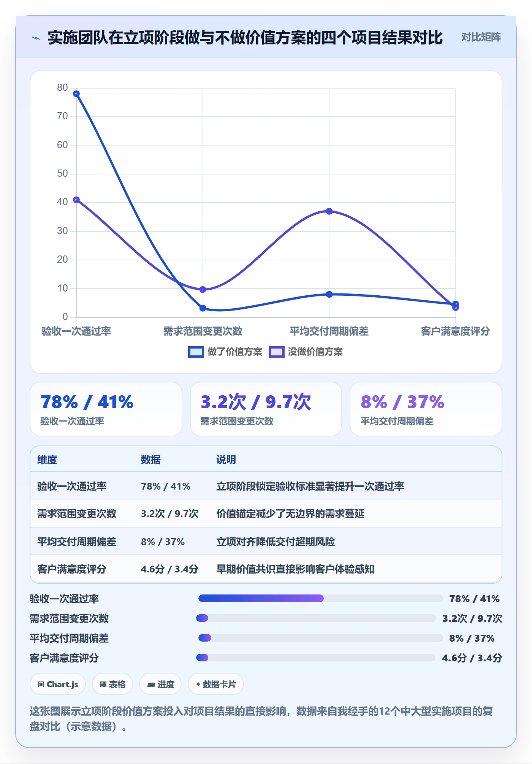The height and width of the screenshot is (764, 532).
Task: Click the 进度 tag chip
Action: (160, 684)
